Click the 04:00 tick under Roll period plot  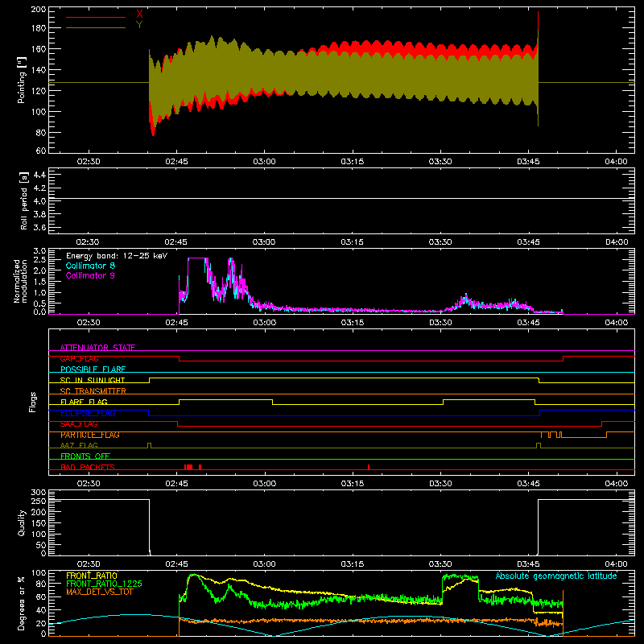tap(617, 242)
